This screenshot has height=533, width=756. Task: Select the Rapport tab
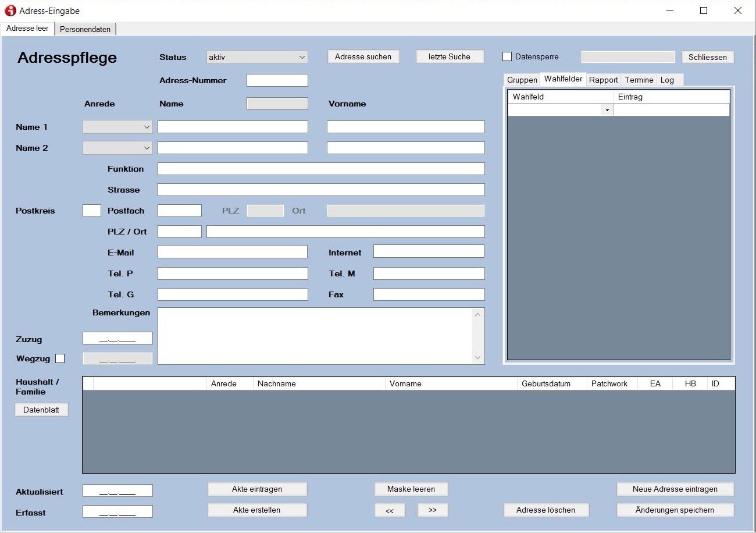click(603, 80)
